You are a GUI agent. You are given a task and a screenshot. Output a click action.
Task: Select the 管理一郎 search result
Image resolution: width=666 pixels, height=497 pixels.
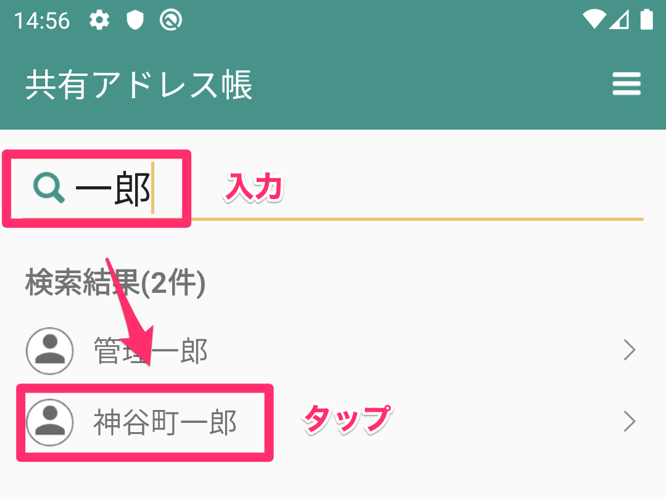tap(333, 351)
